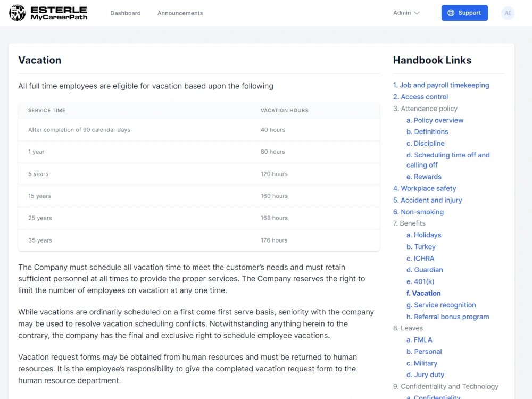Select the '176 hours' cell

(x=274, y=240)
